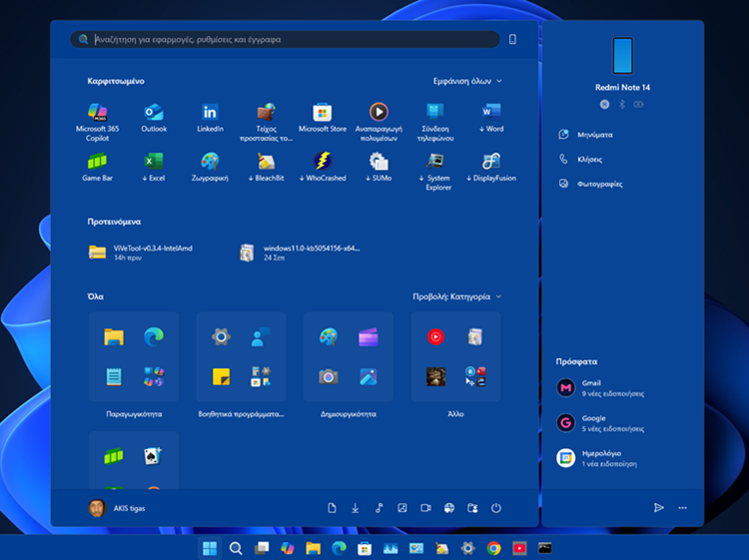Viewport: 749px width, 560px height.
Task: Toggle the phone companion panel icon
Action: pyautogui.click(x=512, y=40)
